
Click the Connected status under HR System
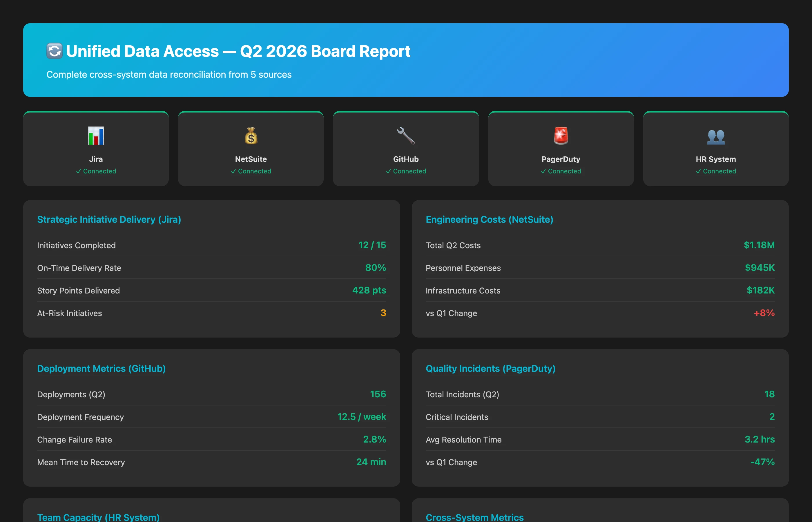coord(716,171)
